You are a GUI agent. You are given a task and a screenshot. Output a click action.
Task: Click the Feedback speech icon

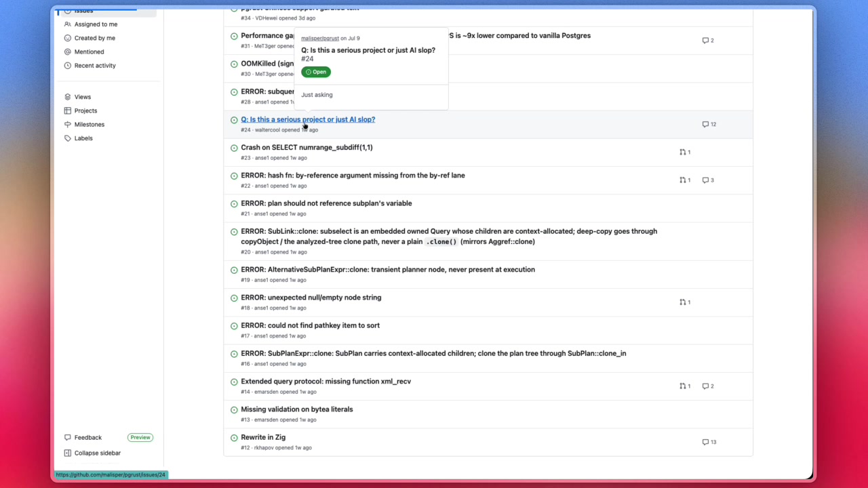(67, 438)
